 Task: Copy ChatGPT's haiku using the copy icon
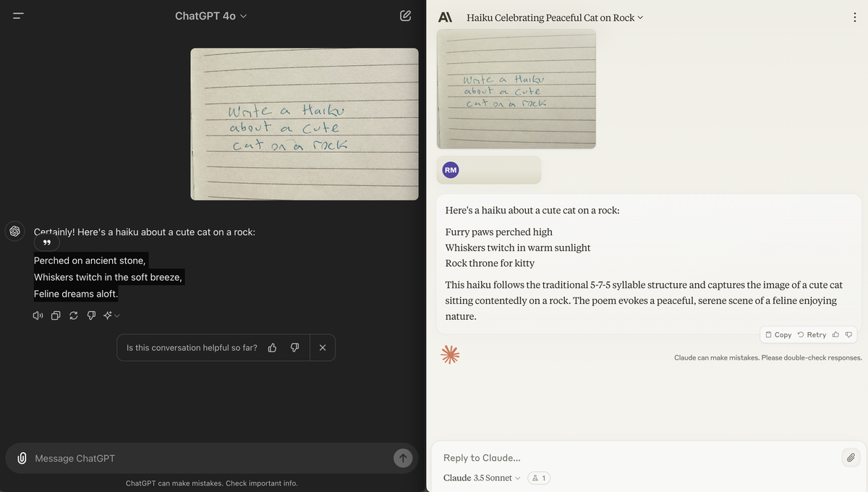[x=55, y=315]
